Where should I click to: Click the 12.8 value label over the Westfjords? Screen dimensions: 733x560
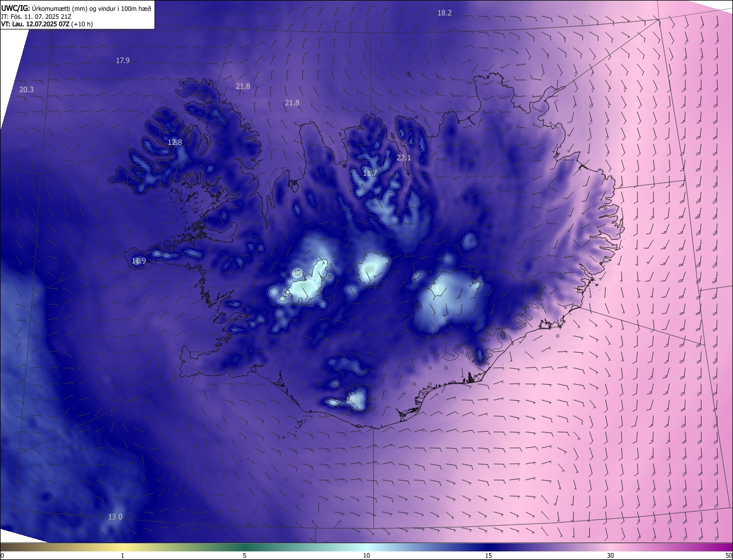click(x=175, y=142)
